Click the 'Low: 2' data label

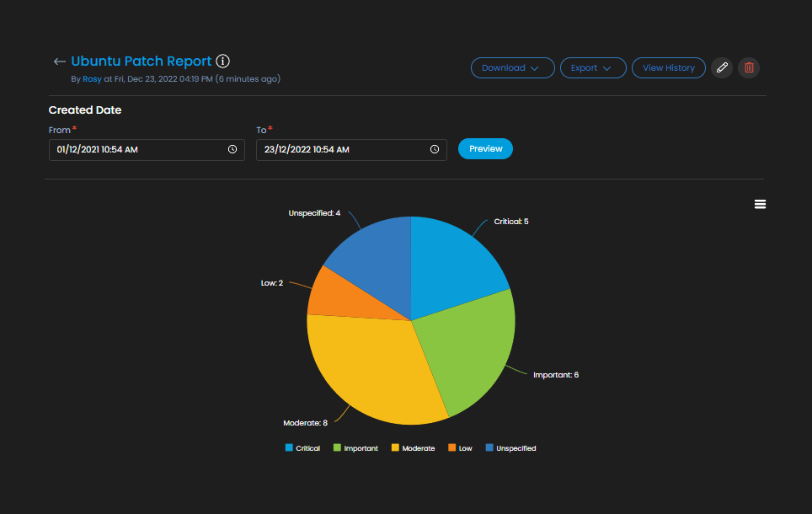(272, 283)
